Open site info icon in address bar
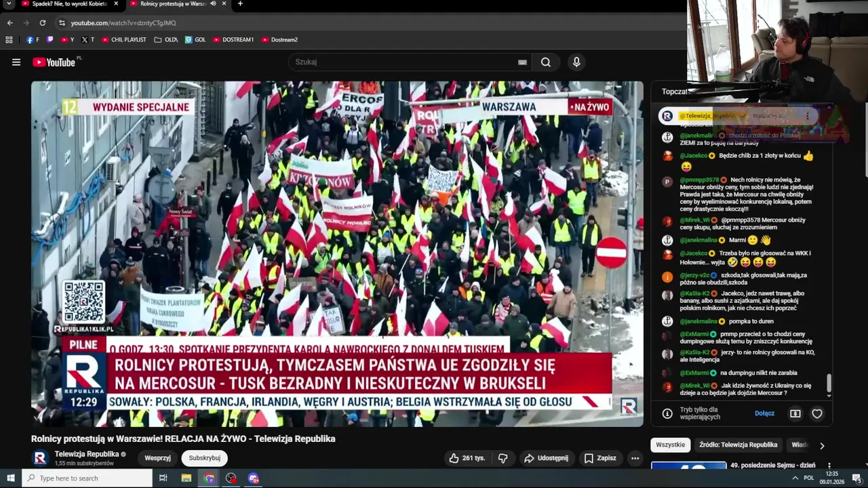The height and width of the screenshot is (488, 868). (x=62, y=23)
